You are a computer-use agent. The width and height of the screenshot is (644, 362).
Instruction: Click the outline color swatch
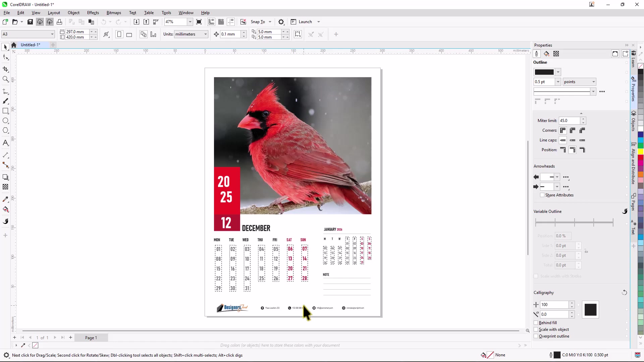544,72
